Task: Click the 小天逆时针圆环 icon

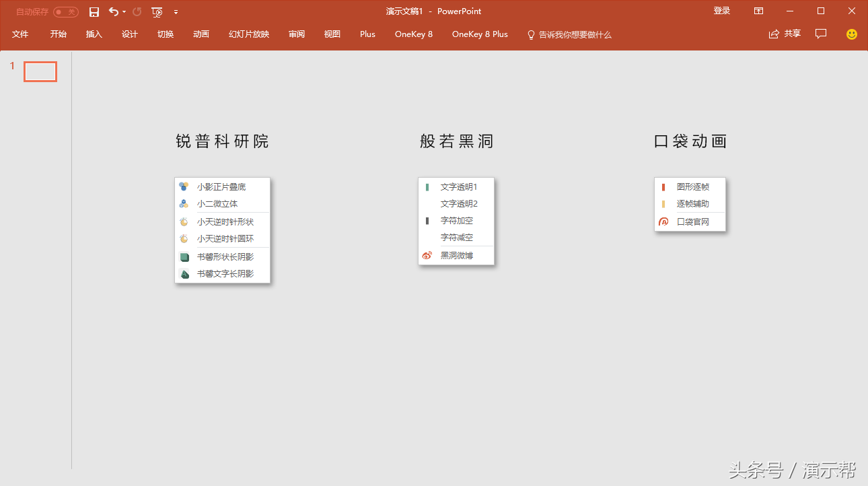Action: (184, 238)
